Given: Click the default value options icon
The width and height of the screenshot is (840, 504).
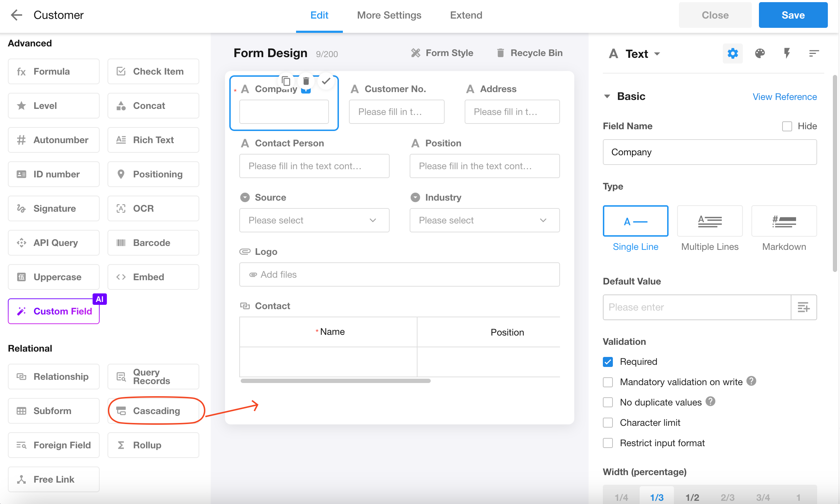Looking at the screenshot, I should point(804,307).
